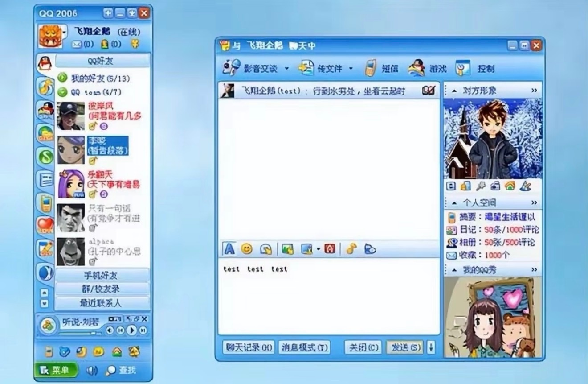Click the system message icon in QQ header

pyautogui.click(x=105, y=44)
